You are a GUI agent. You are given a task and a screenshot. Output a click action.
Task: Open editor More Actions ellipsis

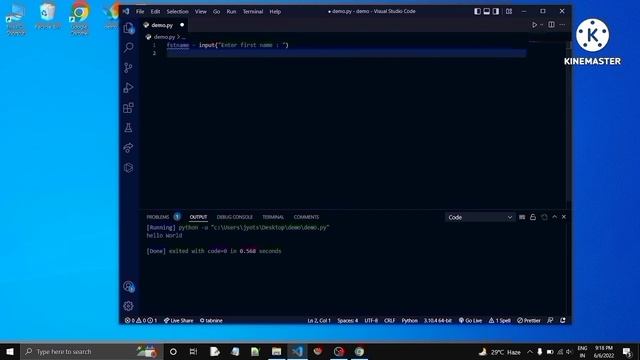pos(562,25)
